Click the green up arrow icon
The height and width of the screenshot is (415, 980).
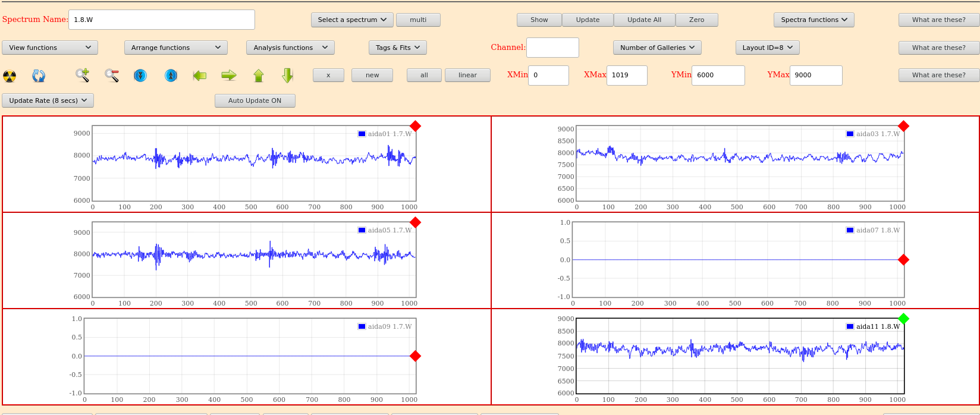tap(258, 76)
